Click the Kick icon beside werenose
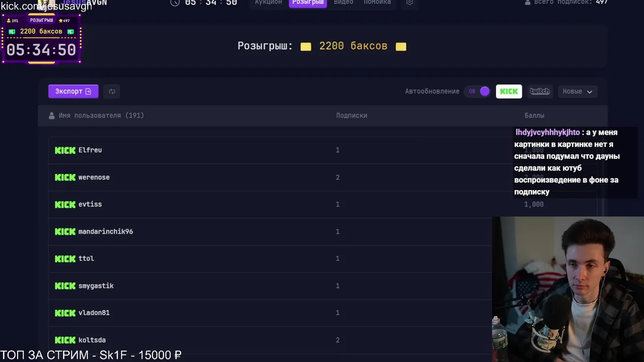This screenshot has width=644, height=362. coord(65,177)
